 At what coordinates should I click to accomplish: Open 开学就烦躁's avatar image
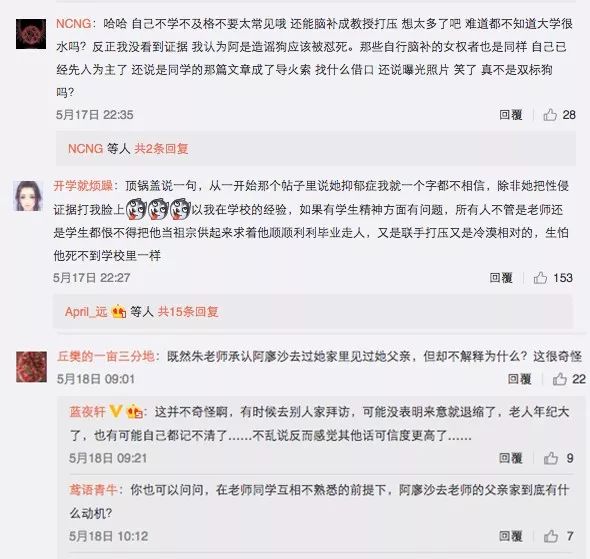(x=28, y=196)
